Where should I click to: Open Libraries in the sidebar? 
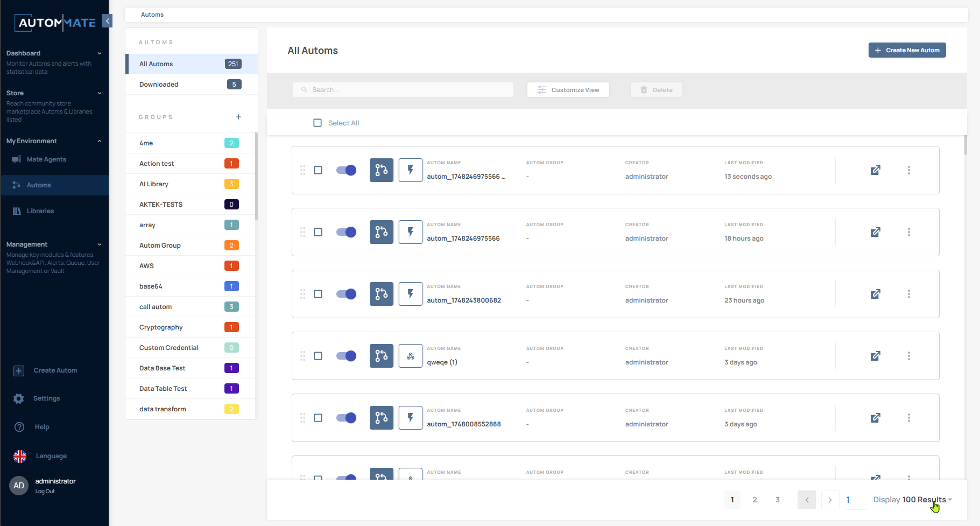point(40,211)
